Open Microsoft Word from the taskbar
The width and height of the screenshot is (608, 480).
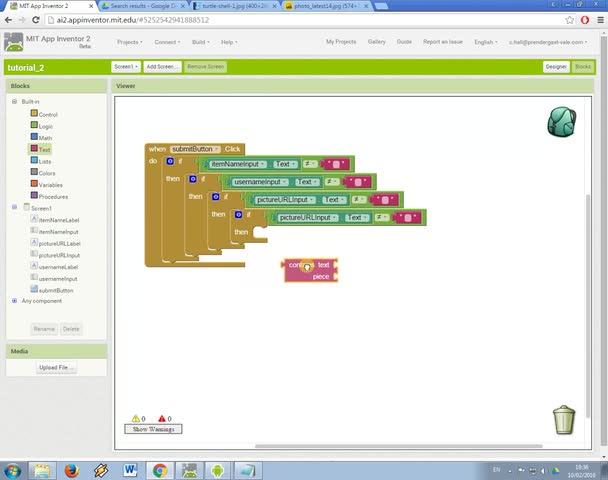pyautogui.click(x=130, y=471)
